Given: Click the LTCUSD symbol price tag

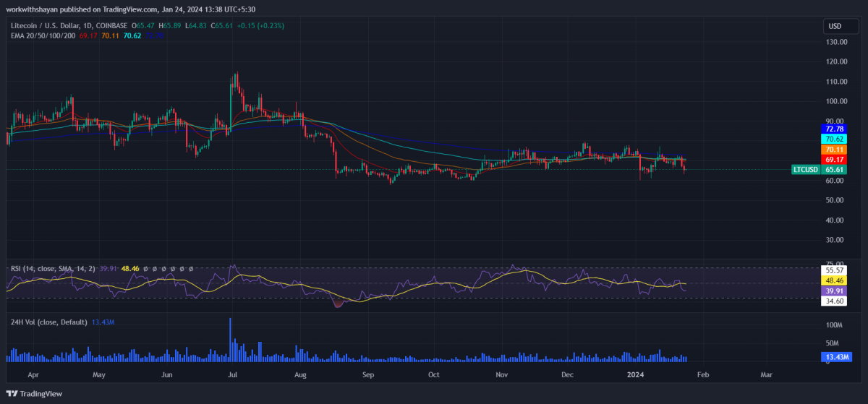Looking at the screenshot, I should point(805,170).
